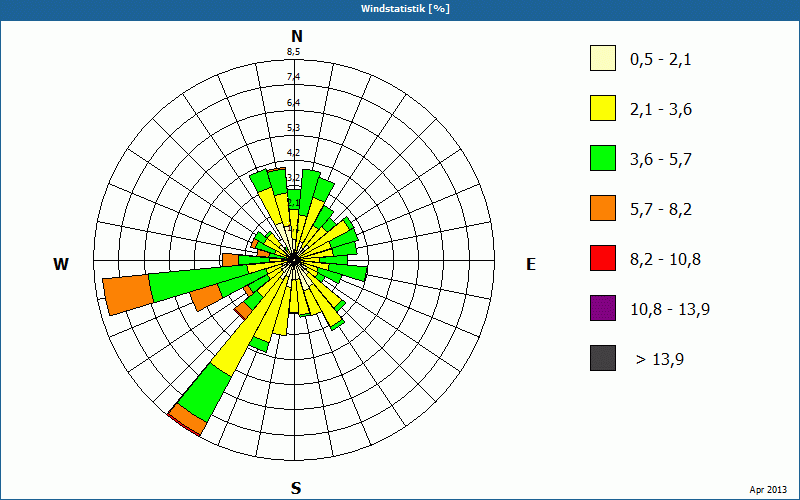Viewport: 800px width, 500px height.
Task: Click the red 8,2 - 10,8 legend swatch
Action: (603, 258)
